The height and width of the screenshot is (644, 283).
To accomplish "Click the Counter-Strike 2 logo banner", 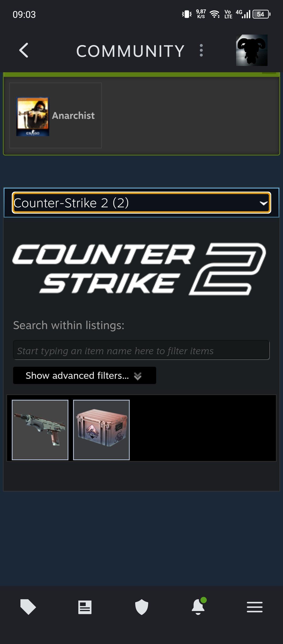I will [x=139, y=269].
